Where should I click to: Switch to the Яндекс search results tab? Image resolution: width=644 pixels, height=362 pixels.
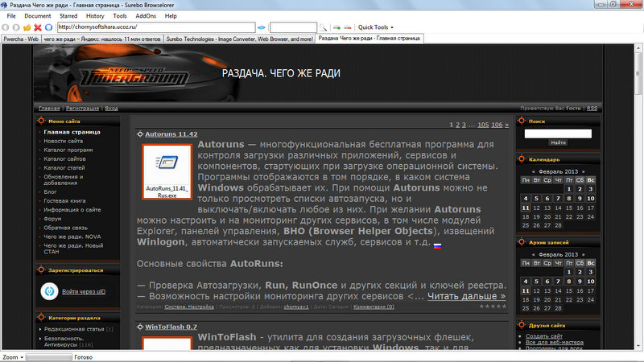(x=102, y=39)
